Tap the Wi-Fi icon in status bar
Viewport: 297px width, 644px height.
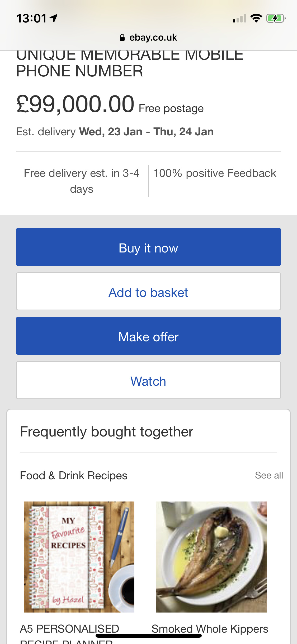[x=256, y=18]
